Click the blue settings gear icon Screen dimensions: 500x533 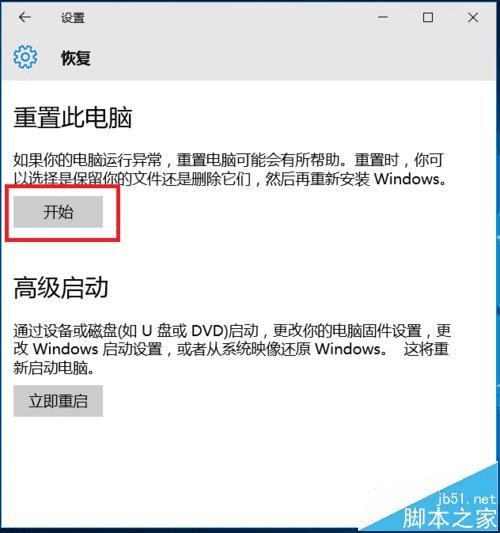[x=25, y=57]
